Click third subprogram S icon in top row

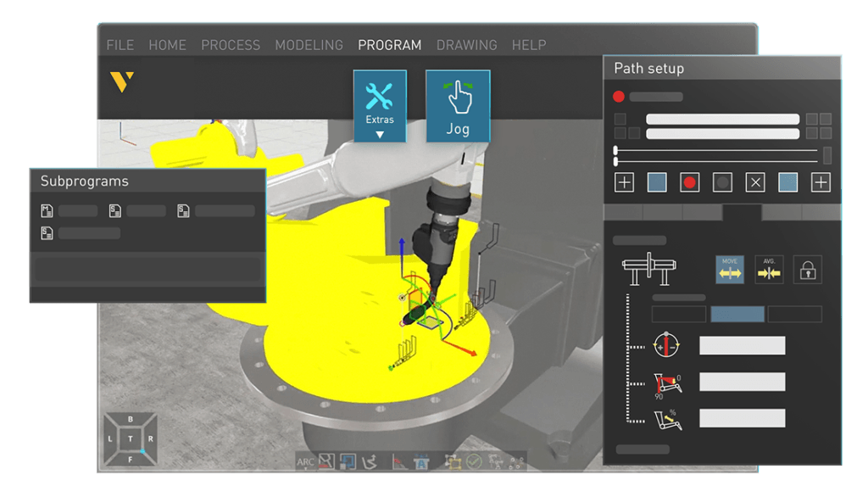[183, 210]
